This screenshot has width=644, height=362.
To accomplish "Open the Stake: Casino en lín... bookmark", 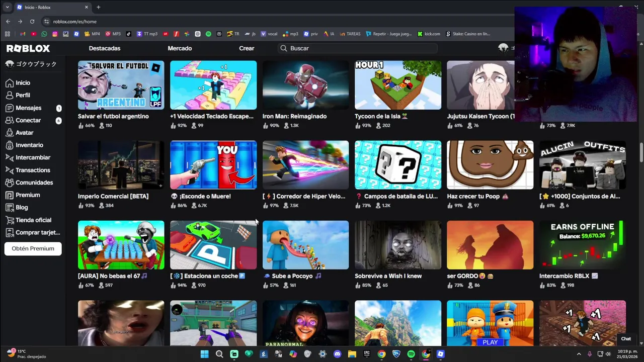I will click(467, 34).
